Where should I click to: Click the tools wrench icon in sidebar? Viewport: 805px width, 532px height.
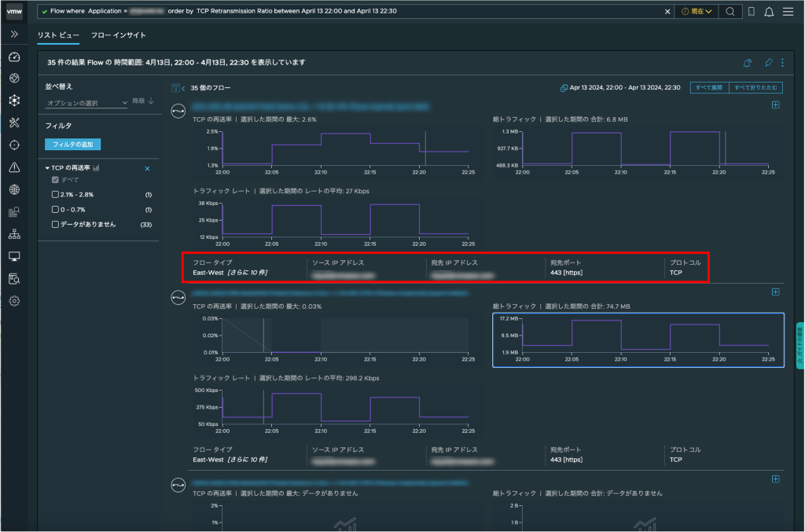point(14,123)
